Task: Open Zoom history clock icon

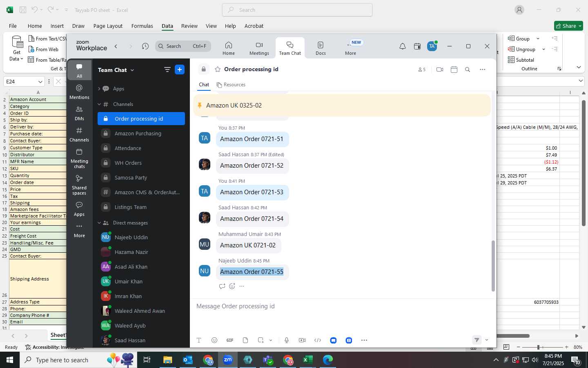Action: point(145,46)
